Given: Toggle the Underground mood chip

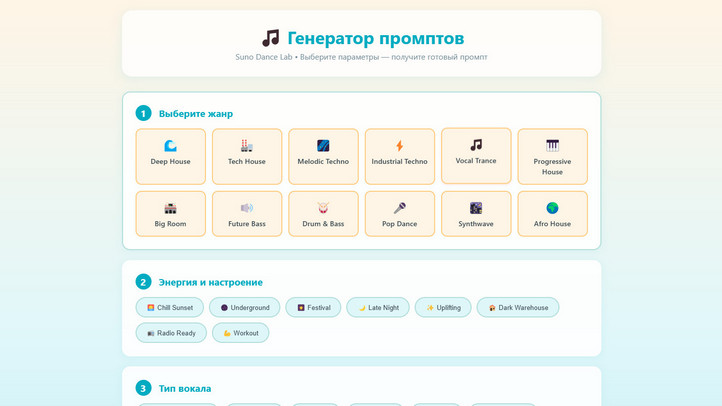Looking at the screenshot, I should (245, 307).
